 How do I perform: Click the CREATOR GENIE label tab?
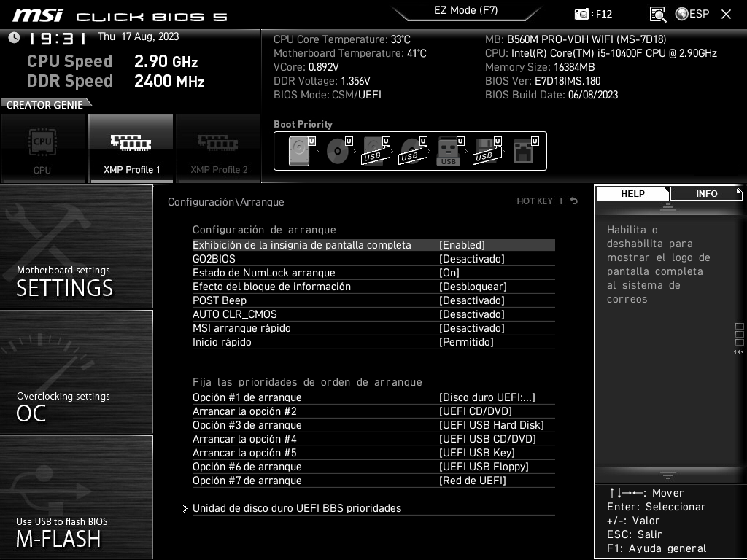[x=44, y=105]
